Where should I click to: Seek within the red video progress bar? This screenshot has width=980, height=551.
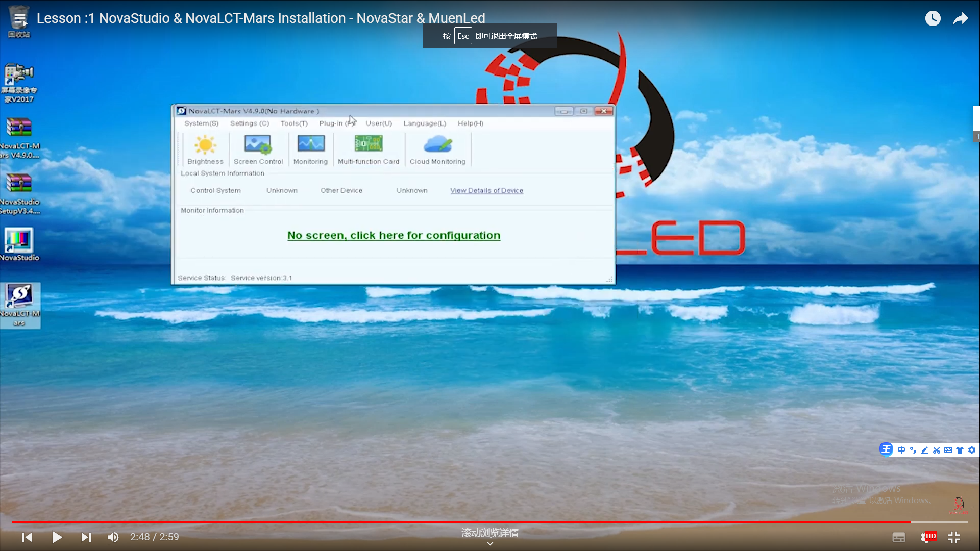coord(490,522)
